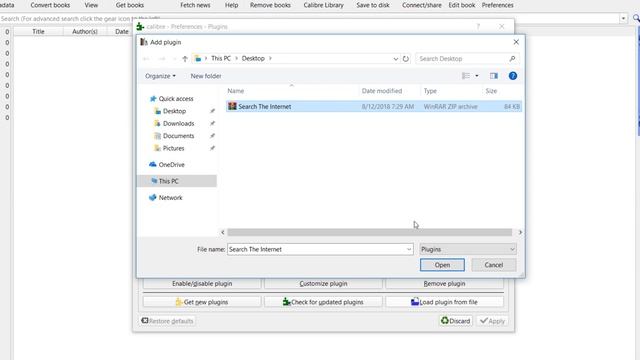Open Connect/share in calibre toolbar
This screenshot has width=640, height=360.
pyautogui.click(x=422, y=5)
